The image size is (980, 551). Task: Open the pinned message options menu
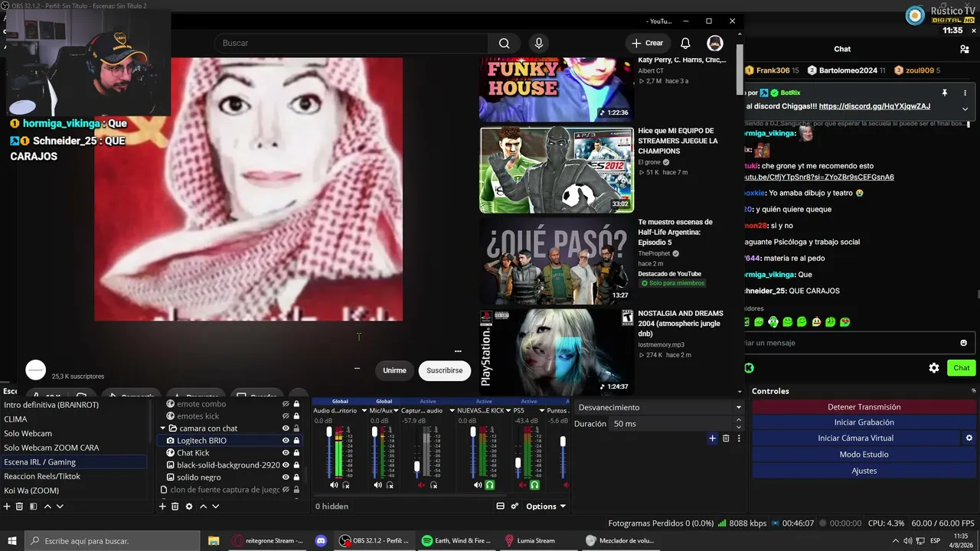[965, 93]
